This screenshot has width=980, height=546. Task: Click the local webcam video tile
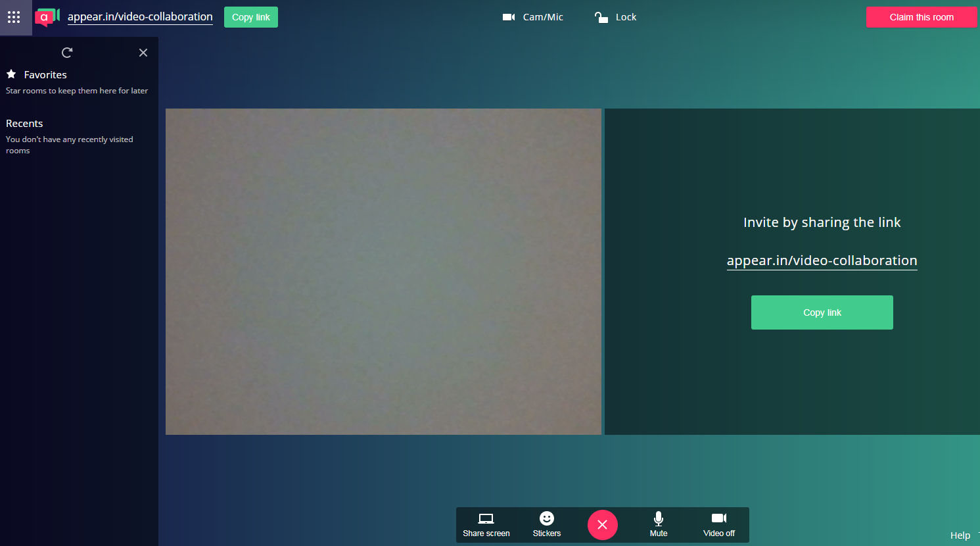click(x=383, y=272)
